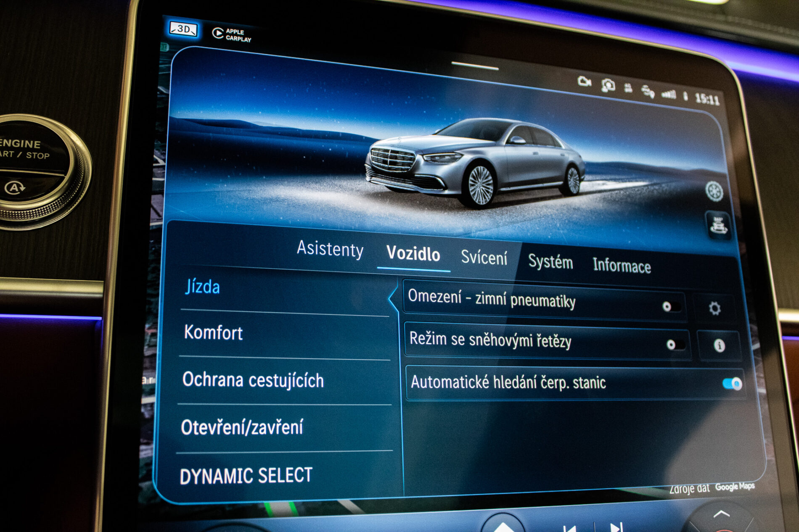The width and height of the screenshot is (799, 532).
Task: Toggle Režim se sněhovými řetězy switch
Action: pos(676,345)
